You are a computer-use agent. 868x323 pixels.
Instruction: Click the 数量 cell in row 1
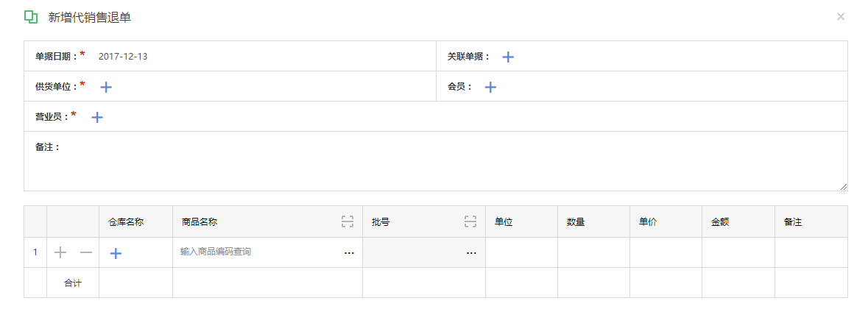[x=593, y=253]
